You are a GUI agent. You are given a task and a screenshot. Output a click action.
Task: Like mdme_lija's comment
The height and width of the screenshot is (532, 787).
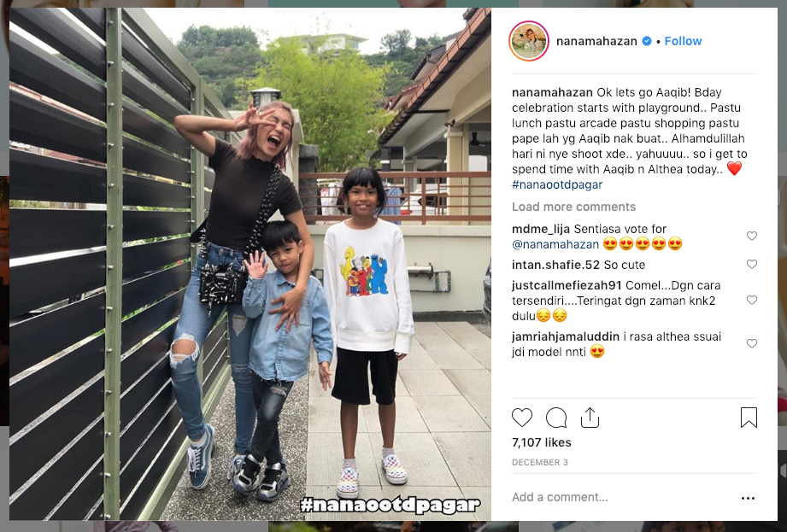pos(751,236)
